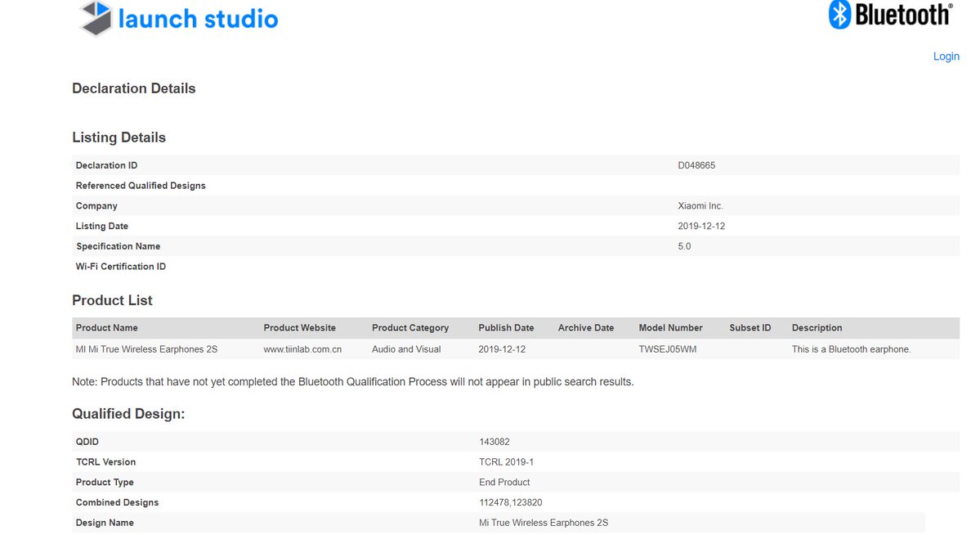Click the Model Number column header
Image resolution: width=980 pixels, height=535 pixels.
[x=670, y=328]
